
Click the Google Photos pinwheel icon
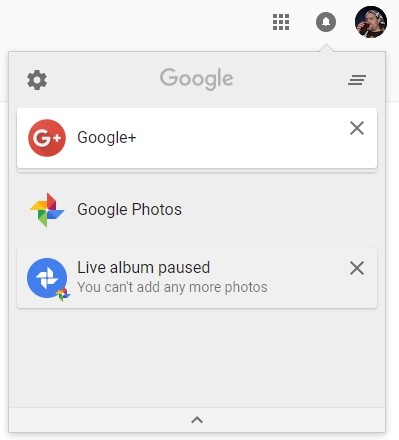[47, 210]
